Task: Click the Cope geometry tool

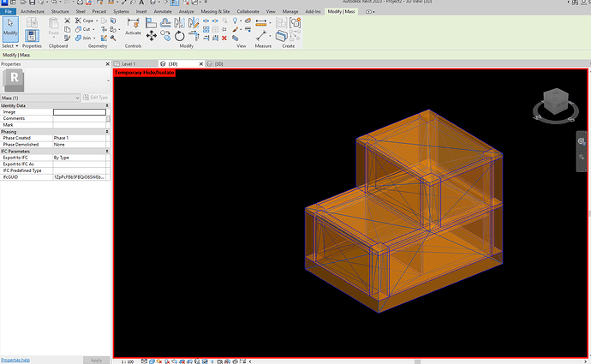Action: 85,21
